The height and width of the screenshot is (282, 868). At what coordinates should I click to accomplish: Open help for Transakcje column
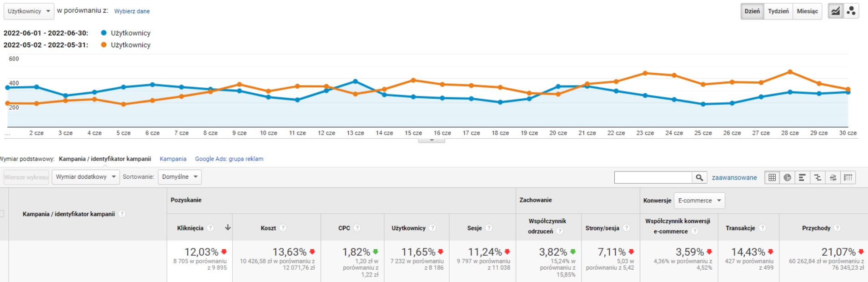(763, 228)
